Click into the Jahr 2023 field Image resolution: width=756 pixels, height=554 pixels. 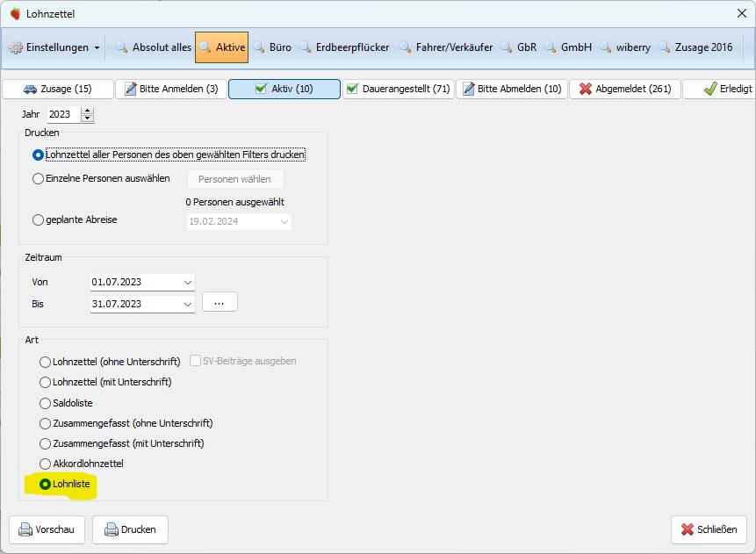click(63, 114)
